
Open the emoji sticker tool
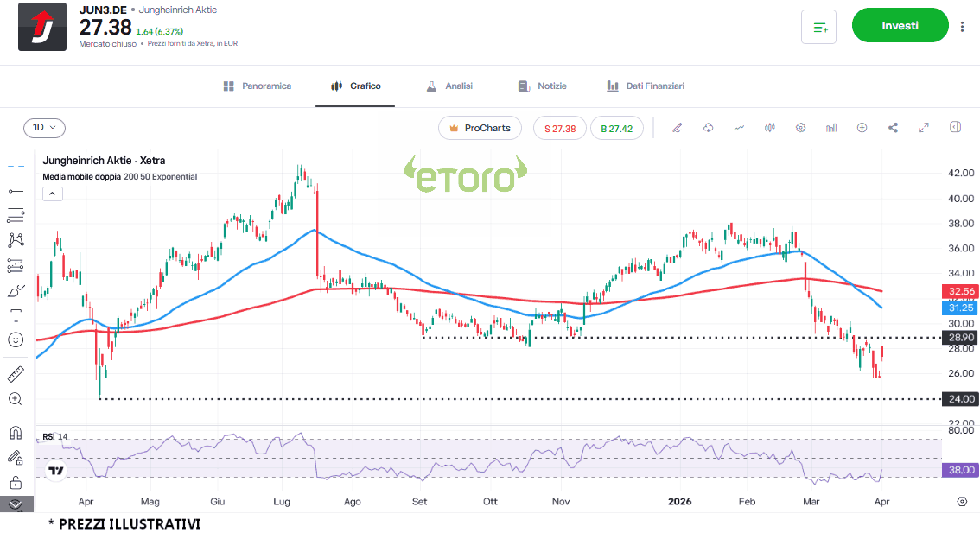point(16,340)
